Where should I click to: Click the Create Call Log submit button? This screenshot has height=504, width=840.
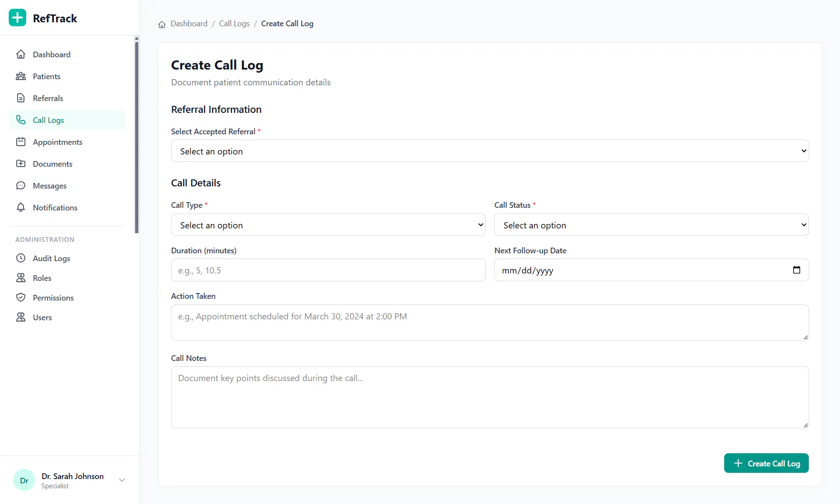[766, 463]
